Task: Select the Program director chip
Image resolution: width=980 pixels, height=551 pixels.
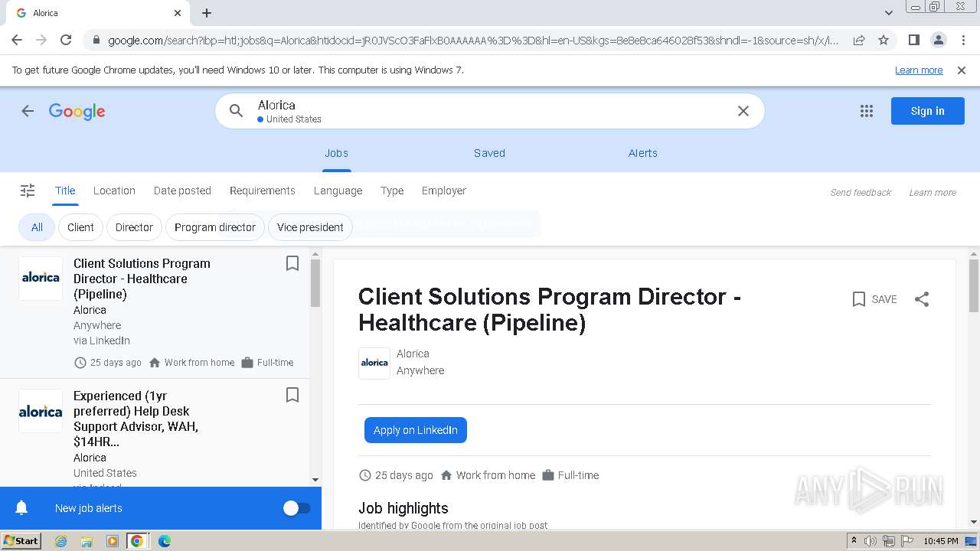Action: [x=215, y=227]
